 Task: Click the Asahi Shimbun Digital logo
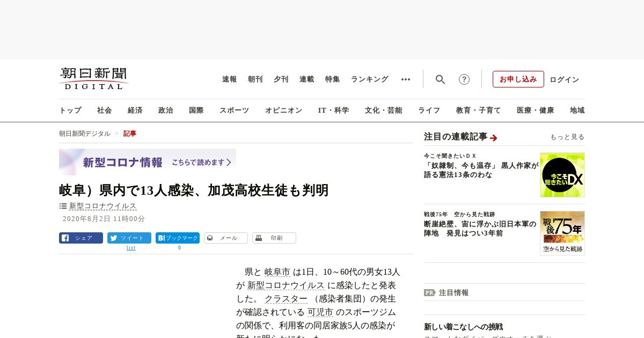pyautogui.click(x=94, y=78)
